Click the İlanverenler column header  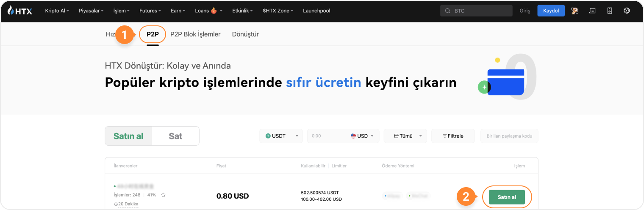126,166
